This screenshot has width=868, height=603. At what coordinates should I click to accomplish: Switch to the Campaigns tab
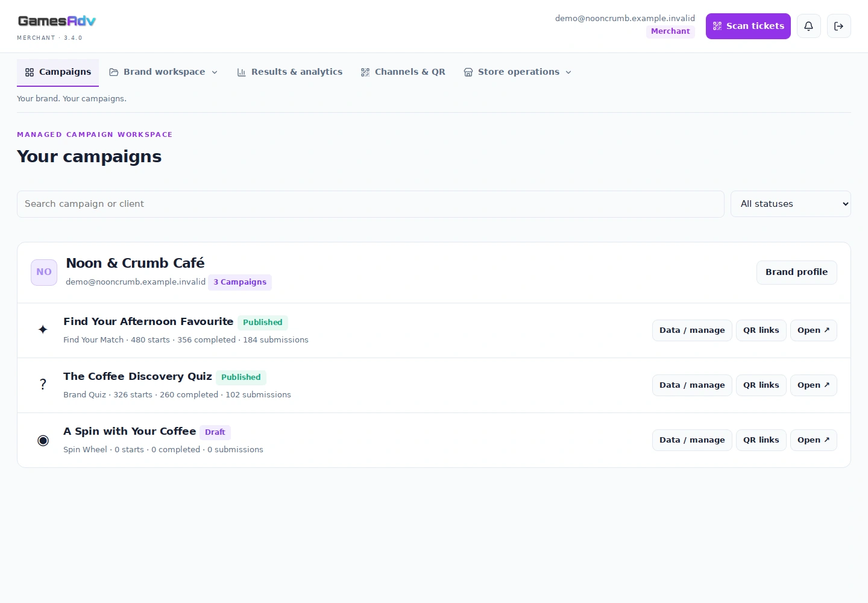(x=58, y=72)
